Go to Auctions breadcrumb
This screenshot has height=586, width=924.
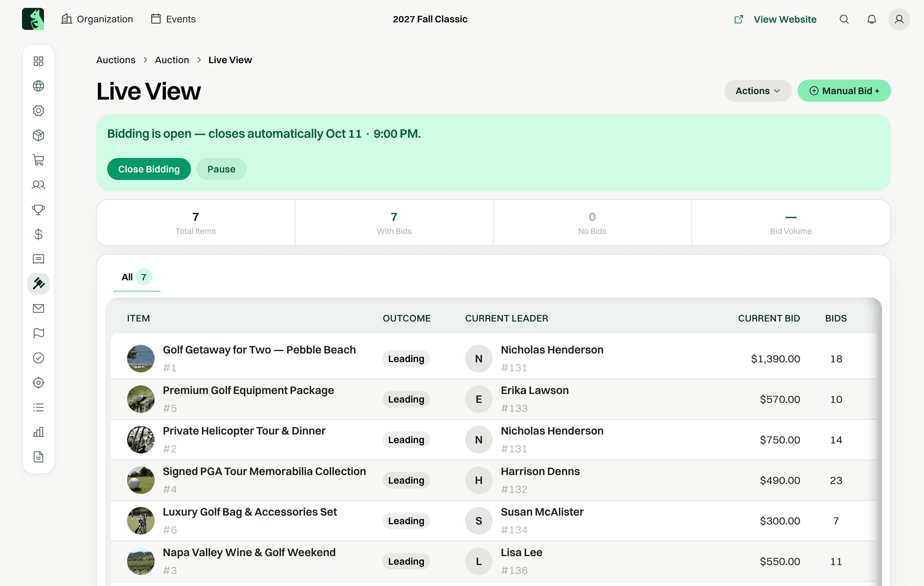pyautogui.click(x=116, y=60)
